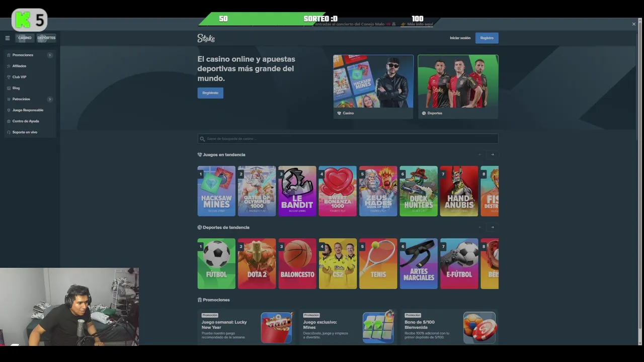Screen dimensions: 644x362
Task: Click the Patrocinios sidebar icon
Action: point(9,99)
